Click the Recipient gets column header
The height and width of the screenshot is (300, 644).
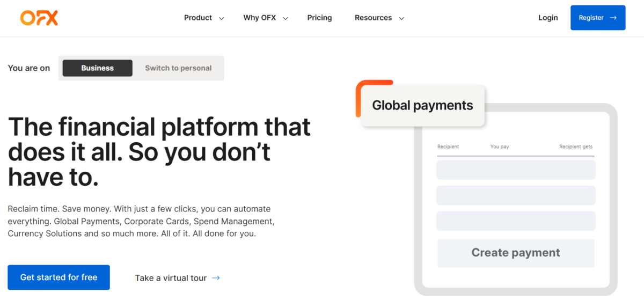click(x=576, y=147)
